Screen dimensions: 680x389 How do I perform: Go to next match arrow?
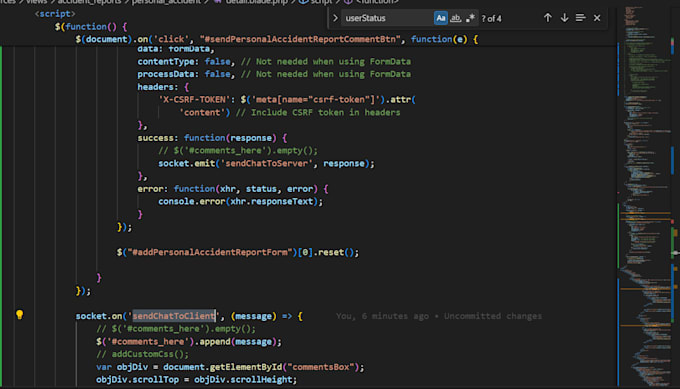tap(564, 18)
